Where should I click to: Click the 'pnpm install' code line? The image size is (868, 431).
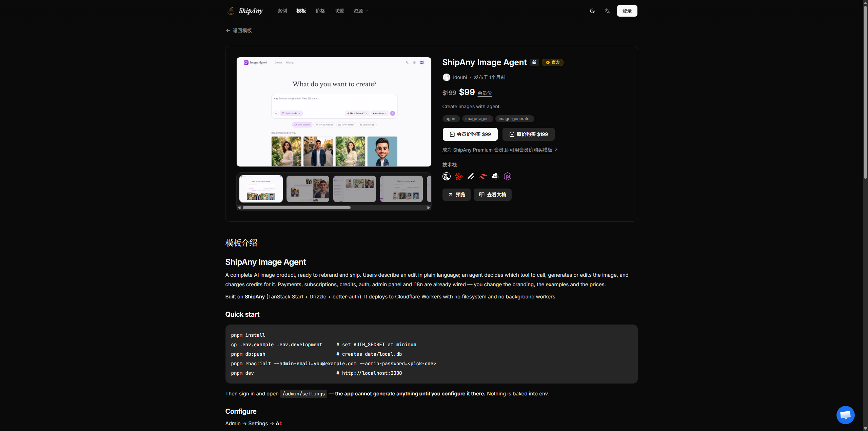click(248, 335)
